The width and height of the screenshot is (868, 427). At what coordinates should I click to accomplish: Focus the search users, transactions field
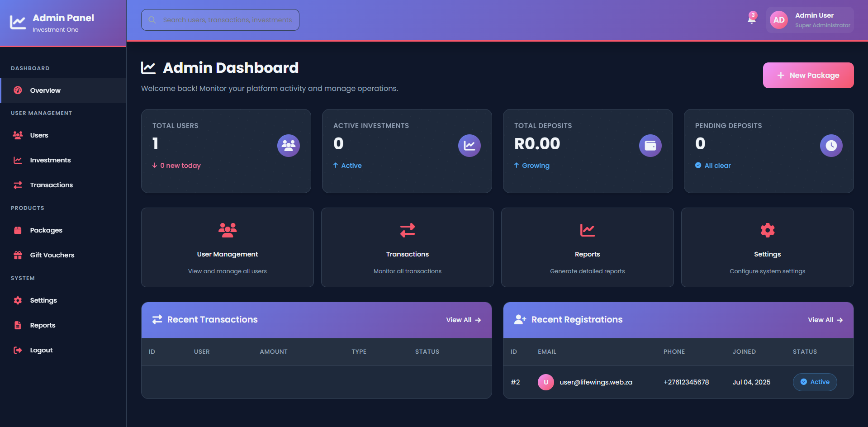[x=220, y=20]
